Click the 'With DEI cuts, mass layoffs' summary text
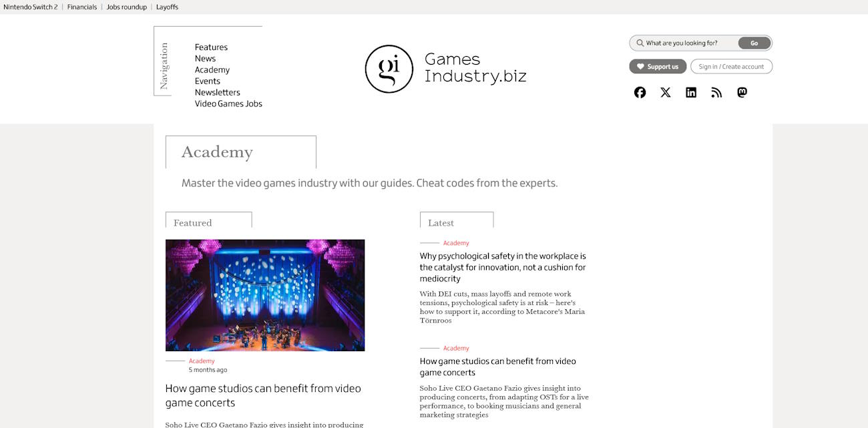The height and width of the screenshot is (428, 868). point(502,307)
